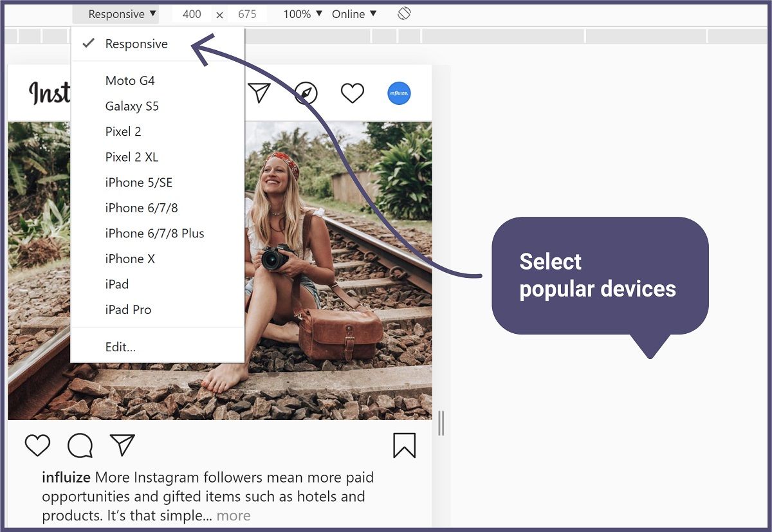Open activity heart icon in header
This screenshot has height=532, width=772.
[x=353, y=93]
